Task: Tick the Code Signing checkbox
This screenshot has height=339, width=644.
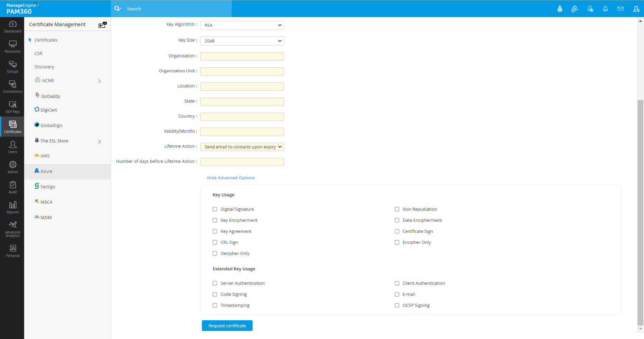Action: [x=215, y=294]
